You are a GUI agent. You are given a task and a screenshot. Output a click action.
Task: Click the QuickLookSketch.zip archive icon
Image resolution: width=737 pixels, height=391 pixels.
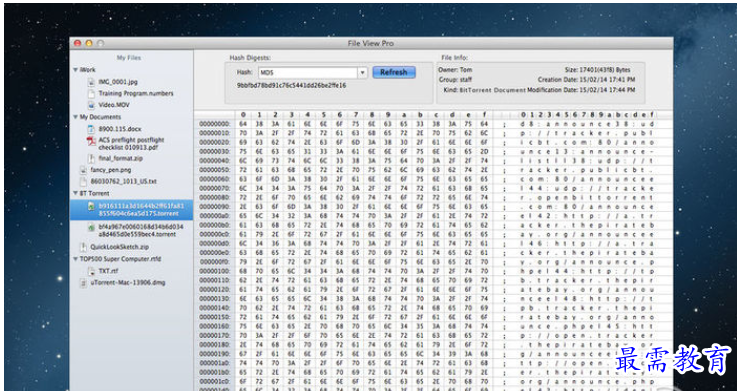pos(83,247)
